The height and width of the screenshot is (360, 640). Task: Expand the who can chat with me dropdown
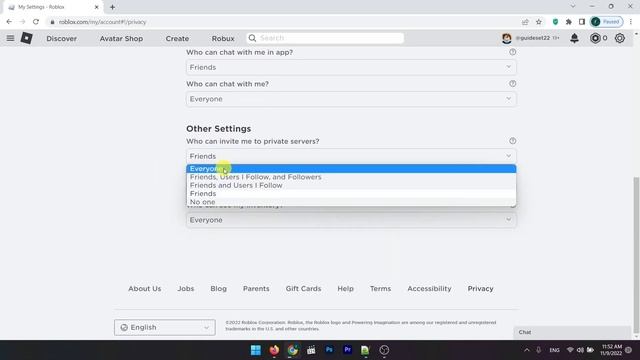coord(351,99)
